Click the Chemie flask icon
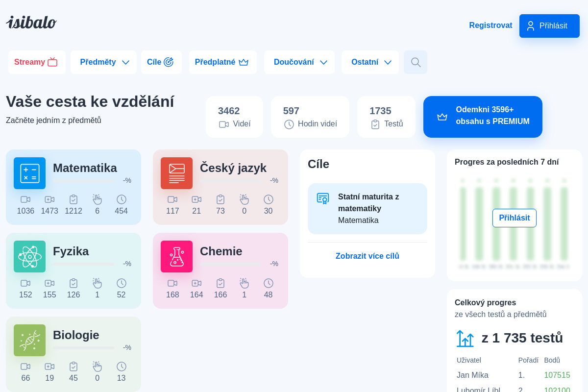 (x=176, y=256)
